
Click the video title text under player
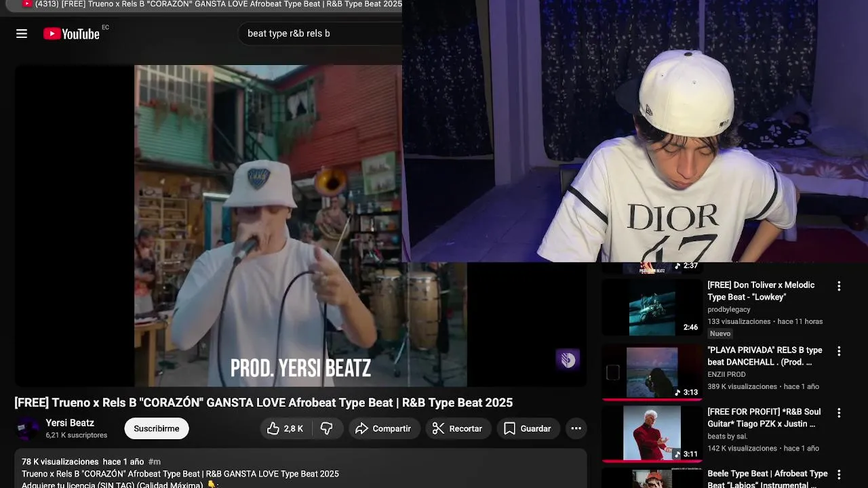264,403
